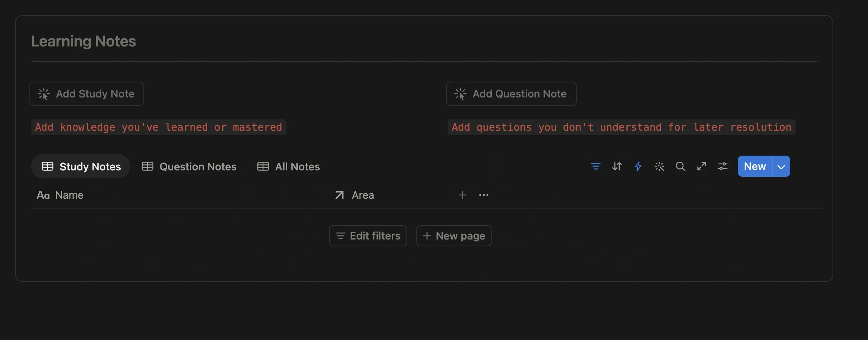Open database search magnifier icon
868x340 pixels.
(x=680, y=166)
